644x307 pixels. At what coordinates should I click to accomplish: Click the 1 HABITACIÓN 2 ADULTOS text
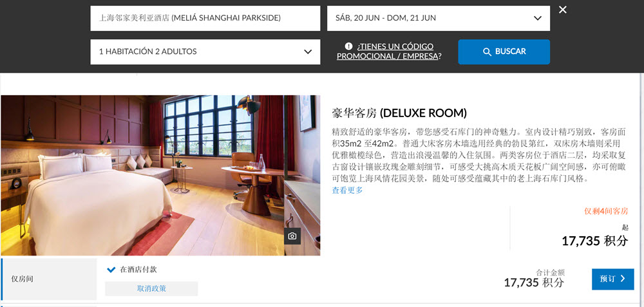click(148, 51)
